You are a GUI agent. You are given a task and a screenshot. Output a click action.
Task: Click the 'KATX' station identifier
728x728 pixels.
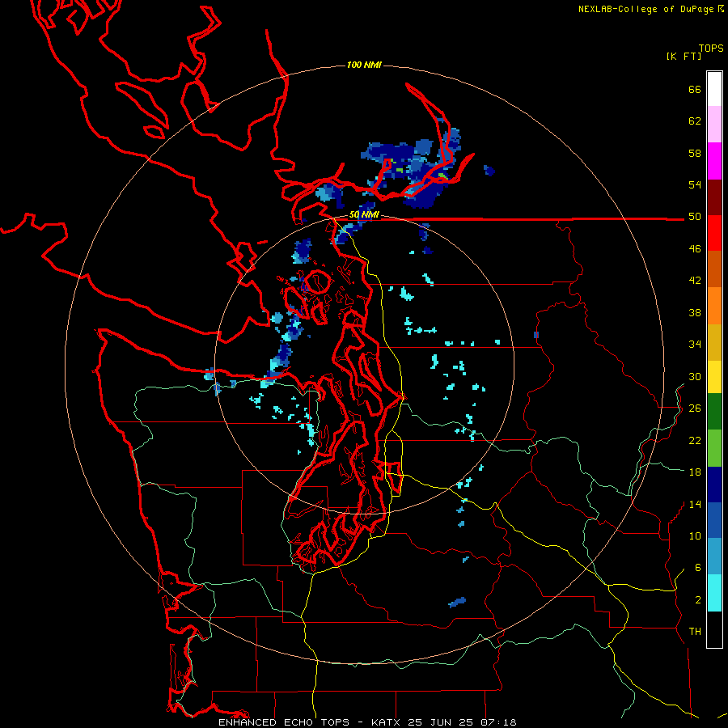coord(387,722)
